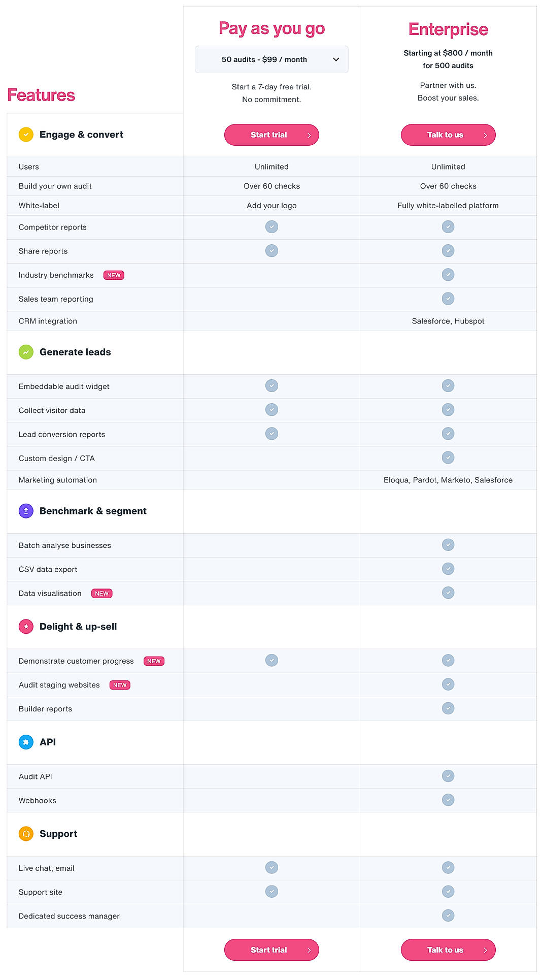Click the NEW badge beside Industry benchmarks

click(x=114, y=275)
